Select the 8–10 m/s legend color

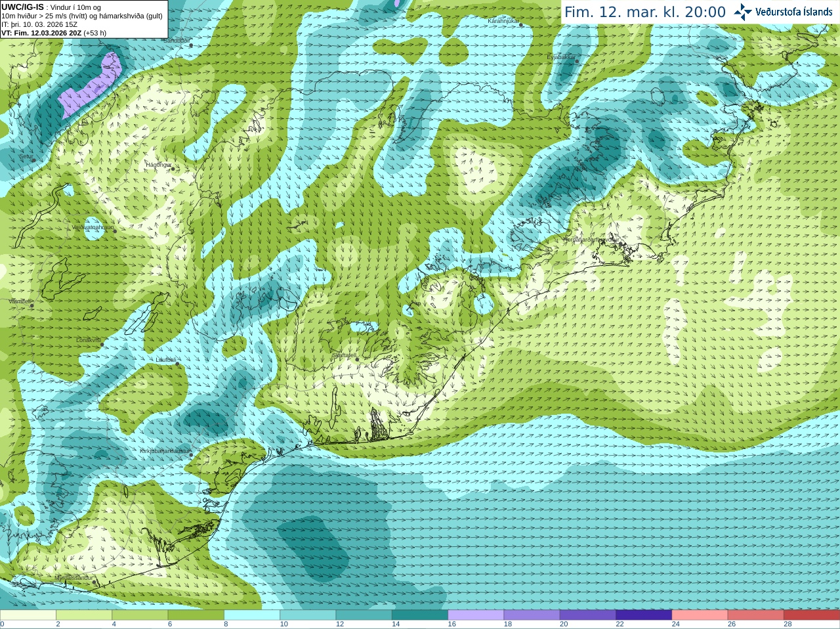[x=252, y=615]
